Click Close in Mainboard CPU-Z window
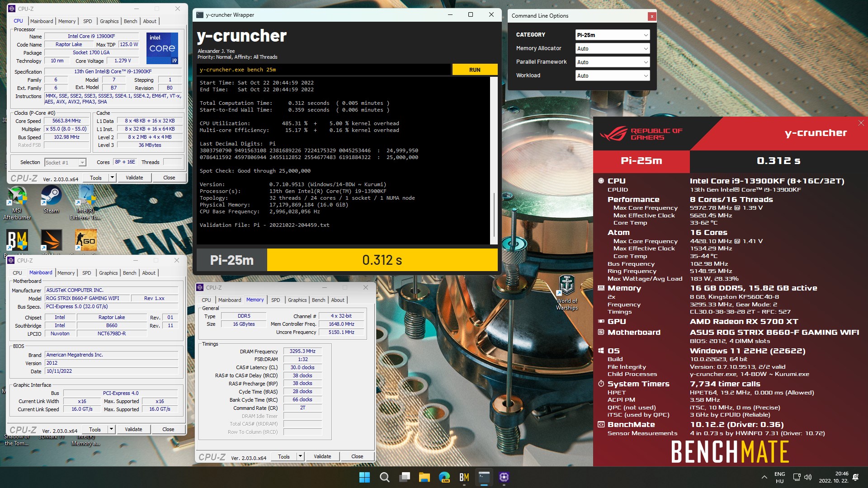 click(x=168, y=429)
